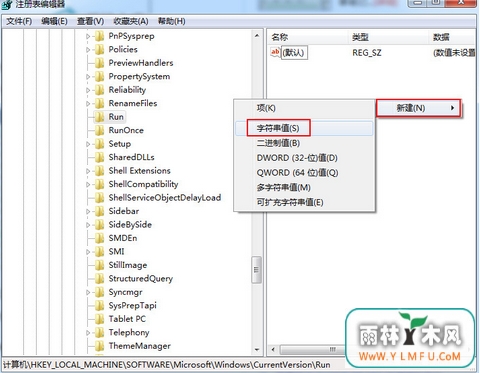The width and height of the screenshot is (480, 373).
Task: Click the ThemeManager folder icon
Action: click(x=99, y=346)
